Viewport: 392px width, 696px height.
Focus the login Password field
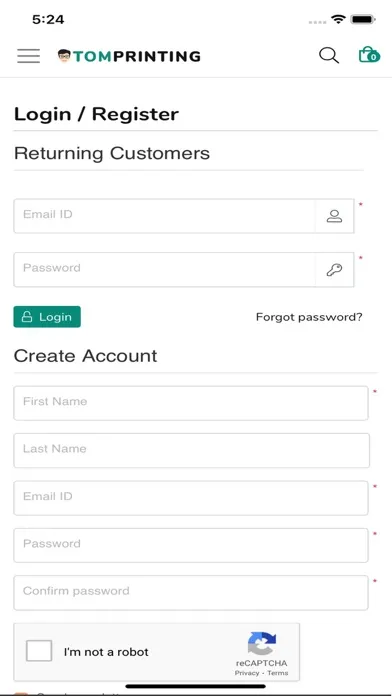point(165,270)
